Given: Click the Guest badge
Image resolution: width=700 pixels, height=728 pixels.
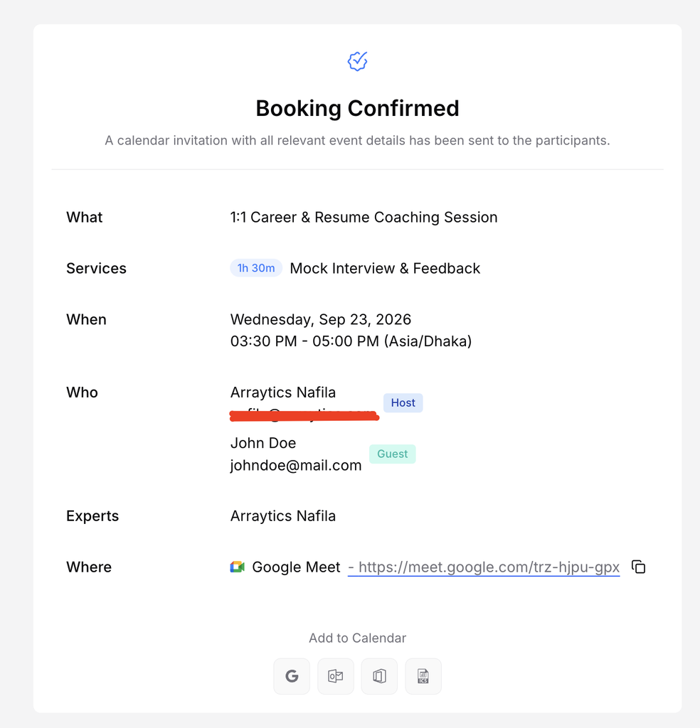Looking at the screenshot, I should pyautogui.click(x=393, y=454).
